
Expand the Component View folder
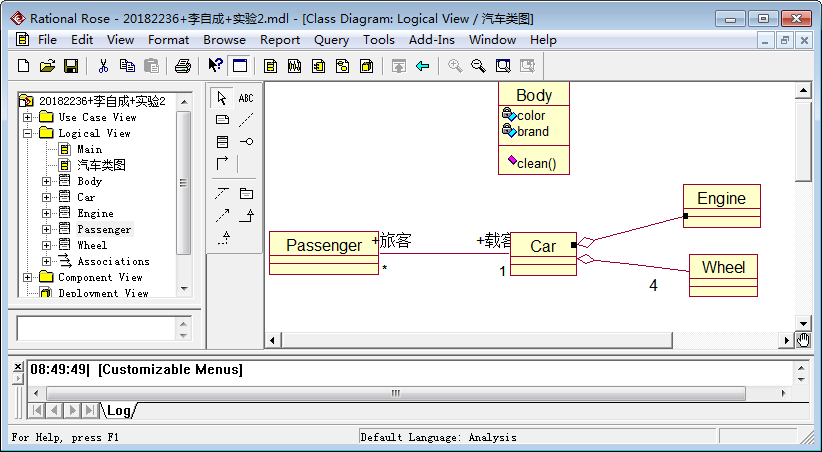tap(28, 277)
